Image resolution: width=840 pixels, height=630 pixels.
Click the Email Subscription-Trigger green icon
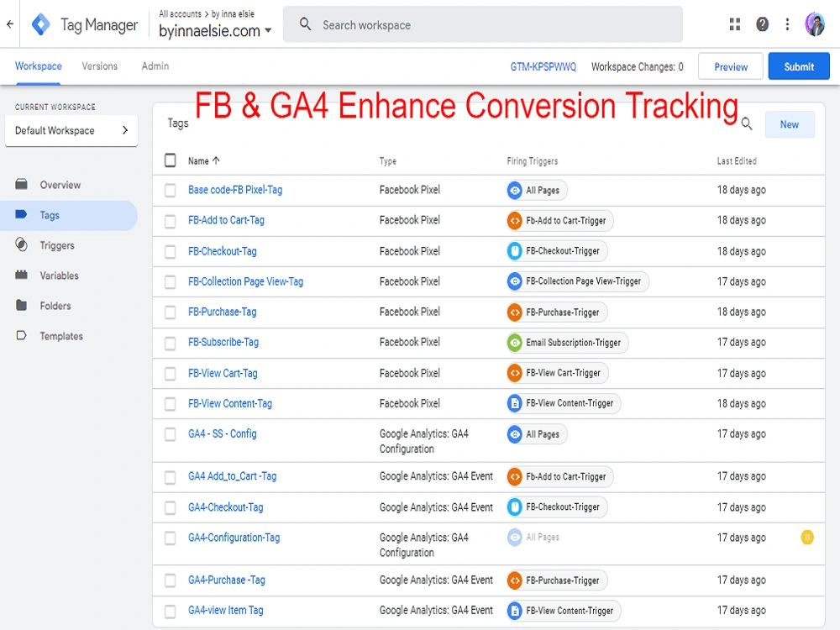pyautogui.click(x=514, y=343)
